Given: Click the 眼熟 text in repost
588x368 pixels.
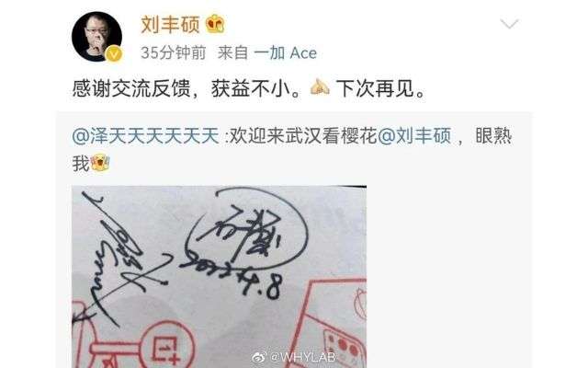Looking at the screenshot, I should point(493,135).
